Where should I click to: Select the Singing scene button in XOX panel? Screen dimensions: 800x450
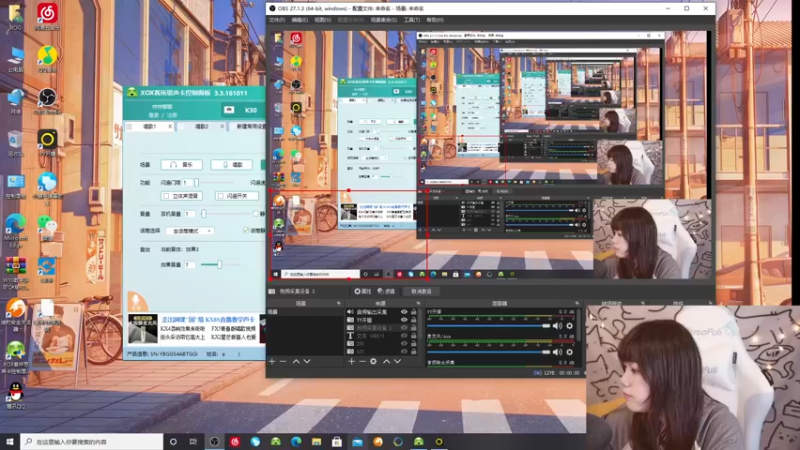click(232, 165)
